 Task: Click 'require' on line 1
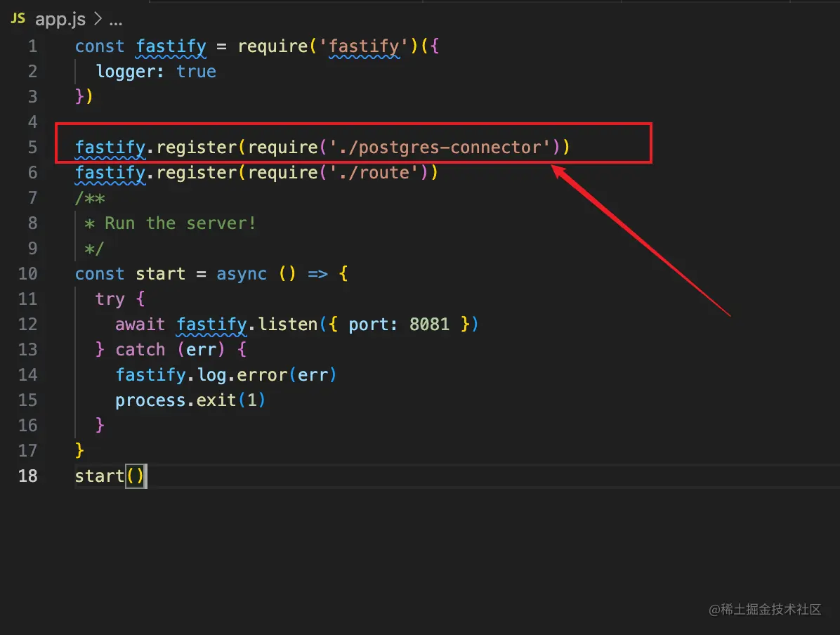273,46
